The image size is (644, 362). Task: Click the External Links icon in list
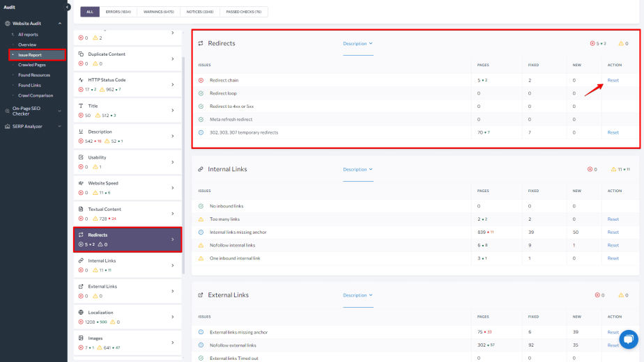point(81,287)
